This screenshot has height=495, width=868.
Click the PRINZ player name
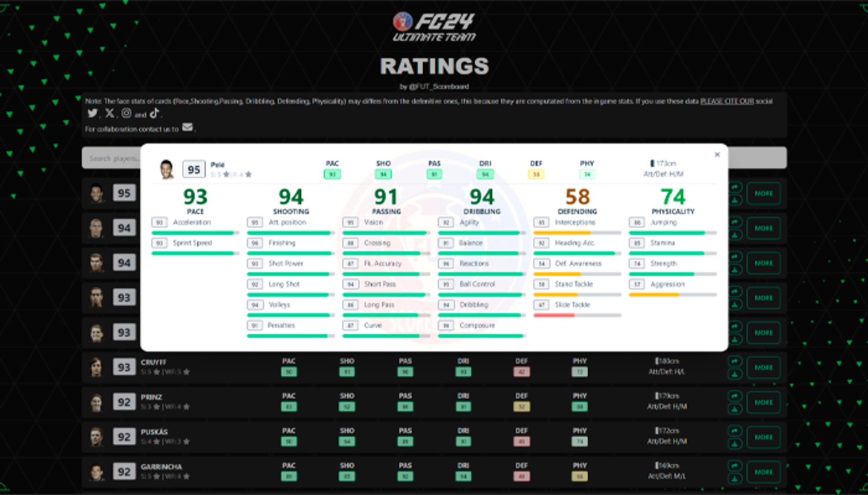[151, 397]
